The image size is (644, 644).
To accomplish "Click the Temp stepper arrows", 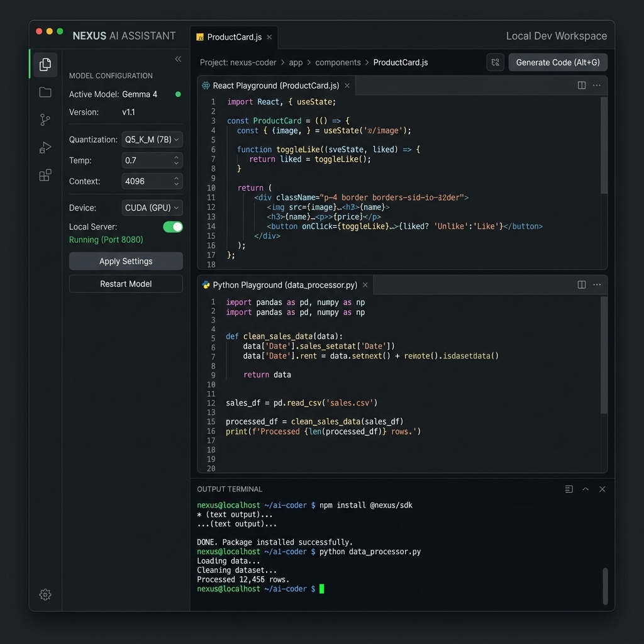I will click(x=176, y=160).
